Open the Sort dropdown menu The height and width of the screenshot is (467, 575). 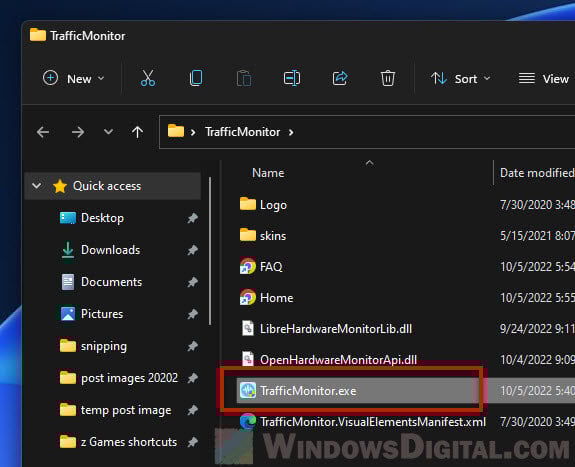point(461,79)
